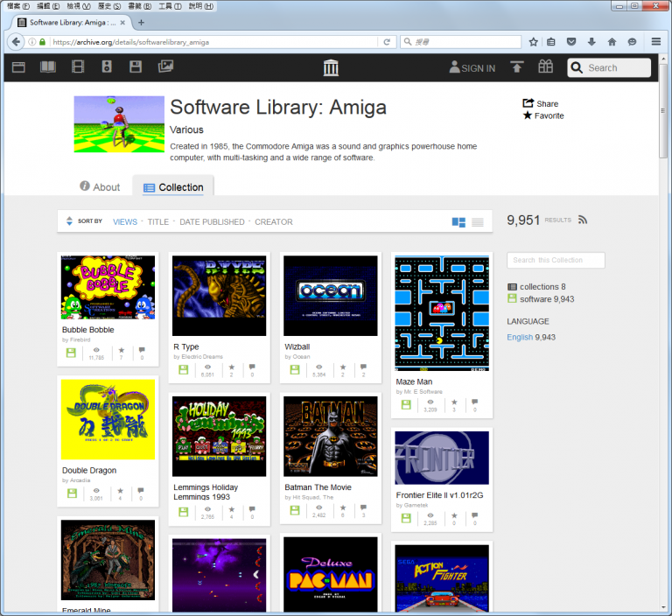Open Double Dragon title link
The width and height of the screenshot is (672, 616).
(x=89, y=470)
